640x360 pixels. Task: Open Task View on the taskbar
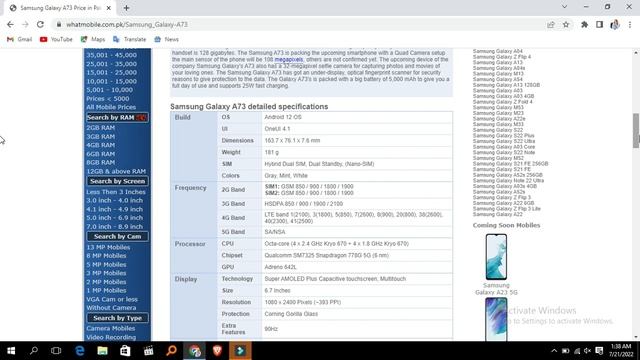[56, 351]
